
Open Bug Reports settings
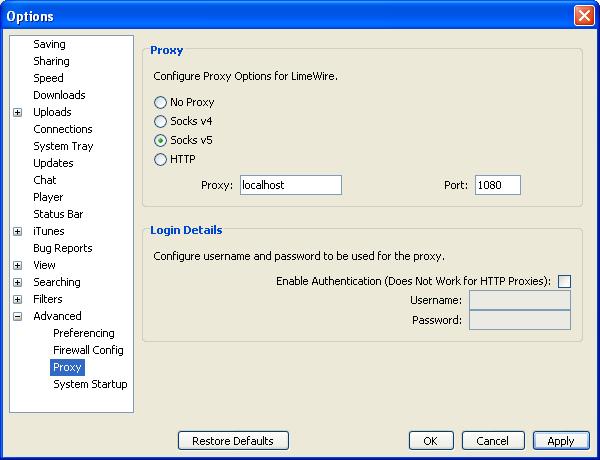63,248
